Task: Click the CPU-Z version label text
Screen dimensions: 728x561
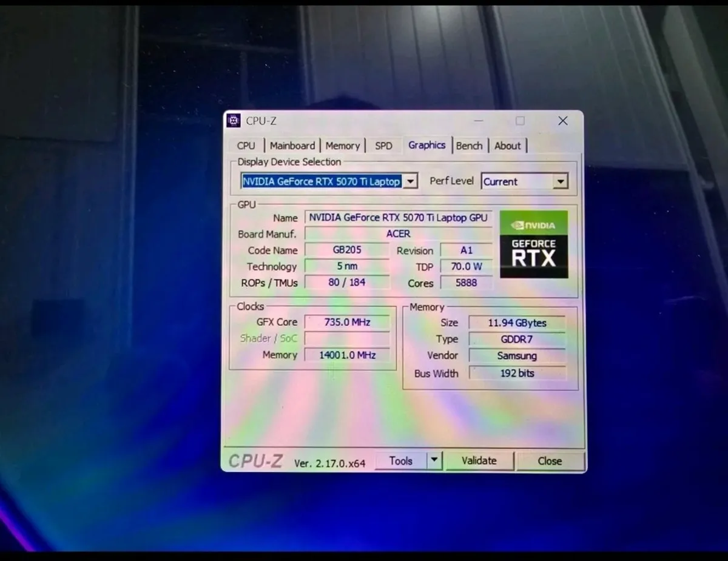Action: pos(329,462)
